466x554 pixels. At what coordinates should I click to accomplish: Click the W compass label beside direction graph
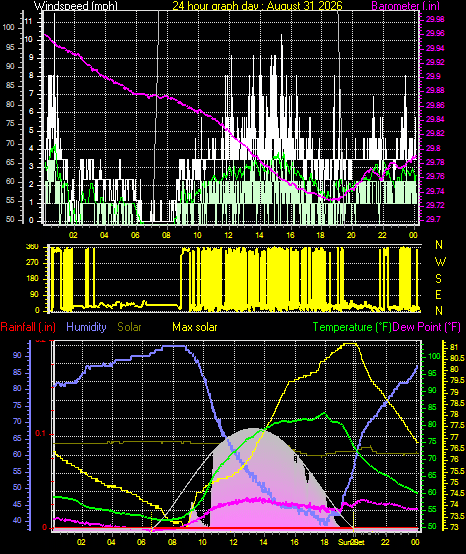[x=440, y=262]
